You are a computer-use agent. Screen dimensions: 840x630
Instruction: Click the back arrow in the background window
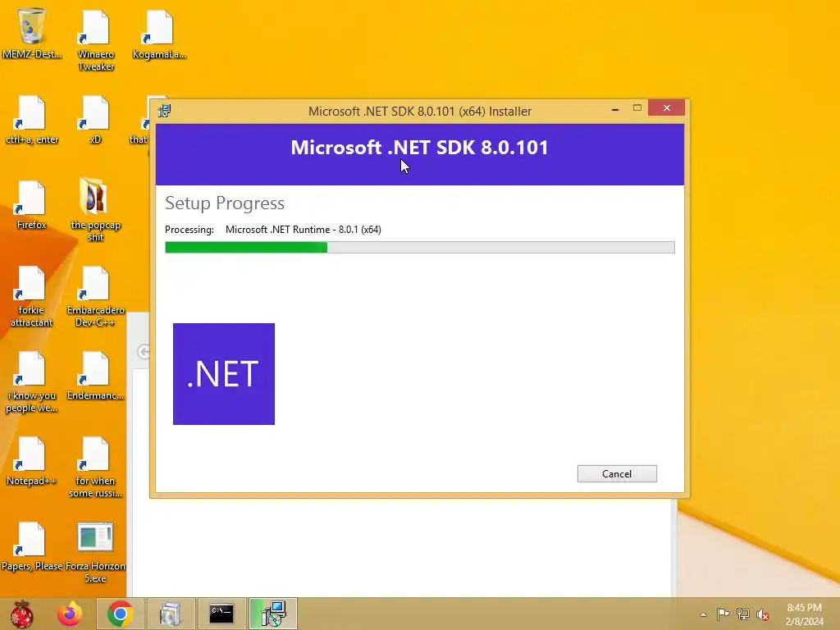143,352
